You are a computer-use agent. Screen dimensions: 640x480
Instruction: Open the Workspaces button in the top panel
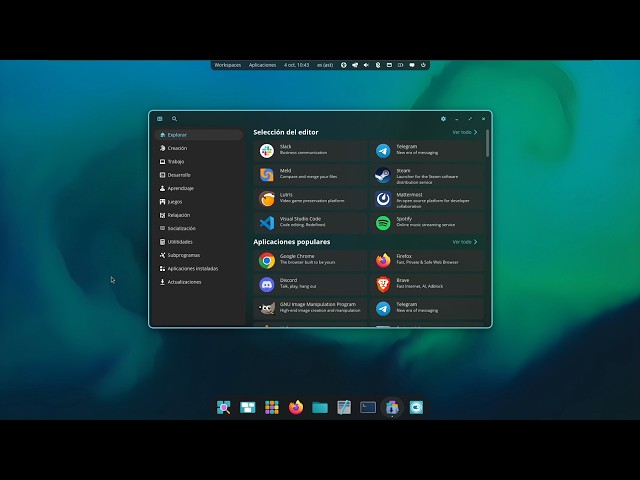pyautogui.click(x=228, y=65)
